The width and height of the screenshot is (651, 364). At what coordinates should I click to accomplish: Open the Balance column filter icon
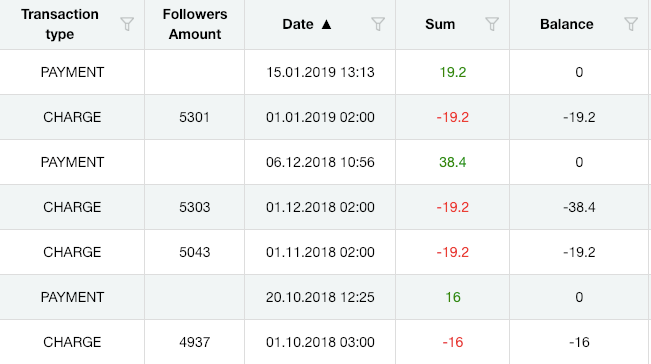coord(631,24)
